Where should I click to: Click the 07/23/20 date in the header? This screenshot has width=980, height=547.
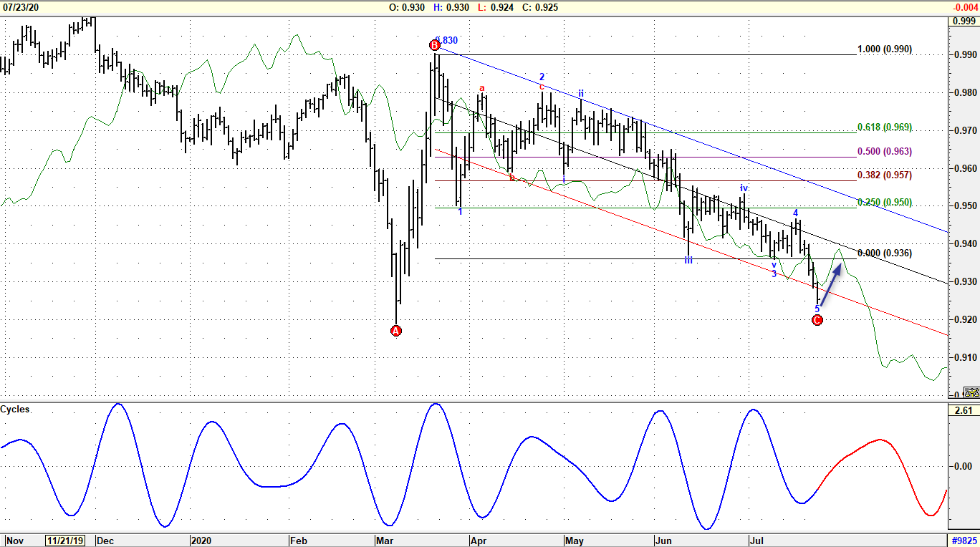point(20,7)
